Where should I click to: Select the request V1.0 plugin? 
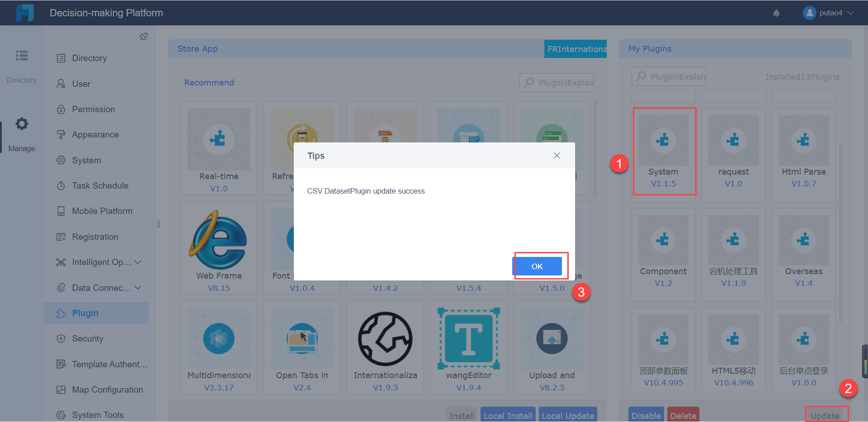click(x=734, y=155)
